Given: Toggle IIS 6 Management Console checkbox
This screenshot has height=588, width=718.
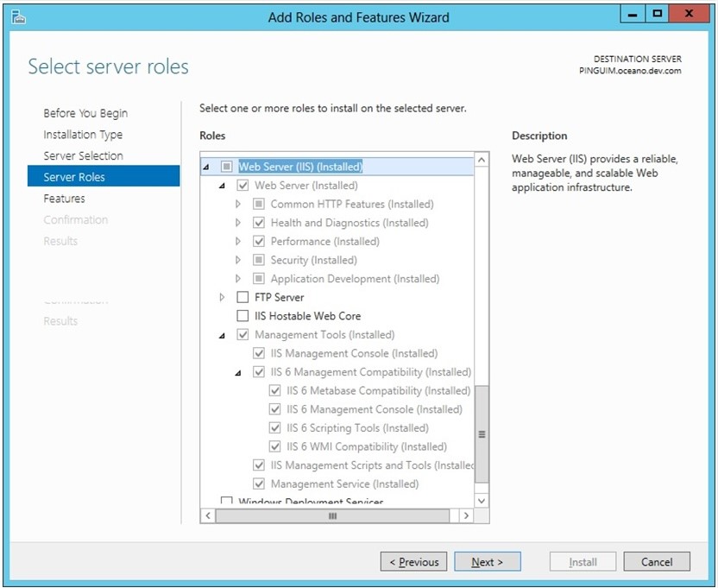Looking at the screenshot, I should 274,409.
